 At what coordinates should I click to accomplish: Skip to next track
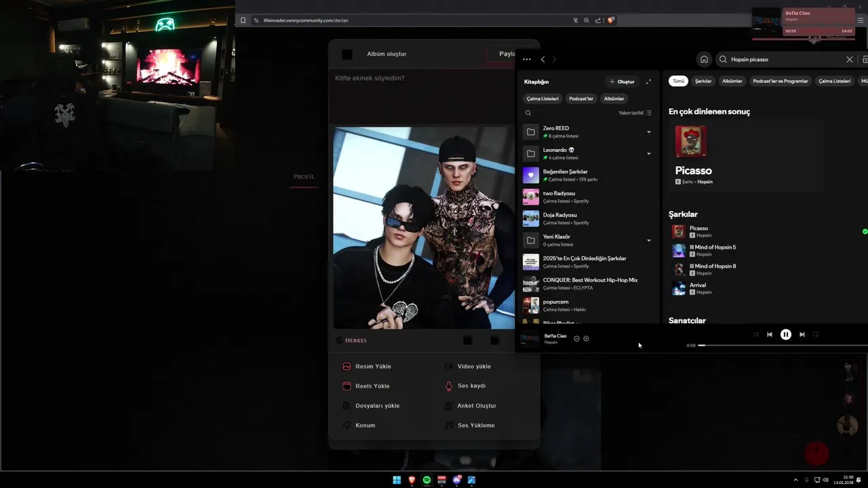[x=802, y=334]
